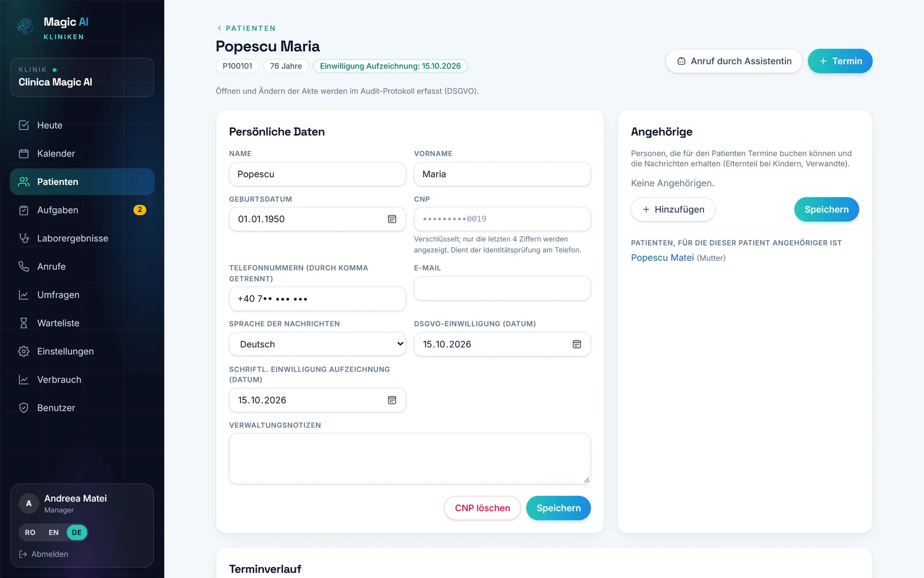Go back via the Patienten breadcrumb
924x578 pixels.
coord(247,28)
